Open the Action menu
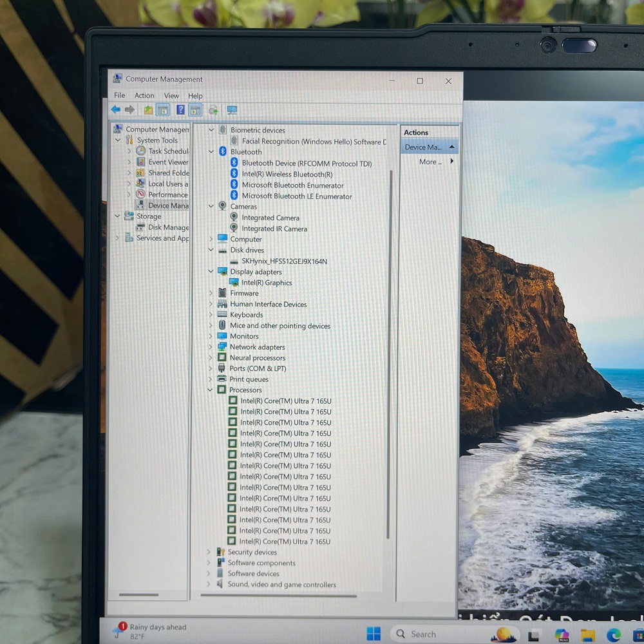The height and width of the screenshot is (644, 644). click(x=144, y=95)
